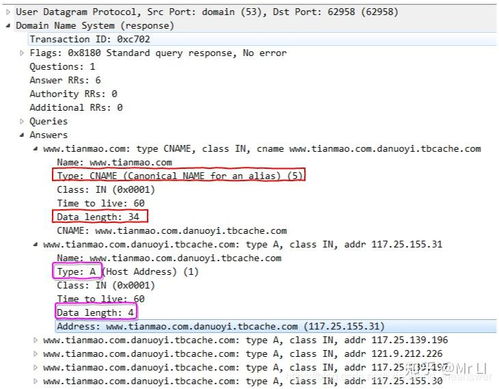This screenshot has width=499, height=389.
Task: Expand the Queries section
Action: pos(22,121)
